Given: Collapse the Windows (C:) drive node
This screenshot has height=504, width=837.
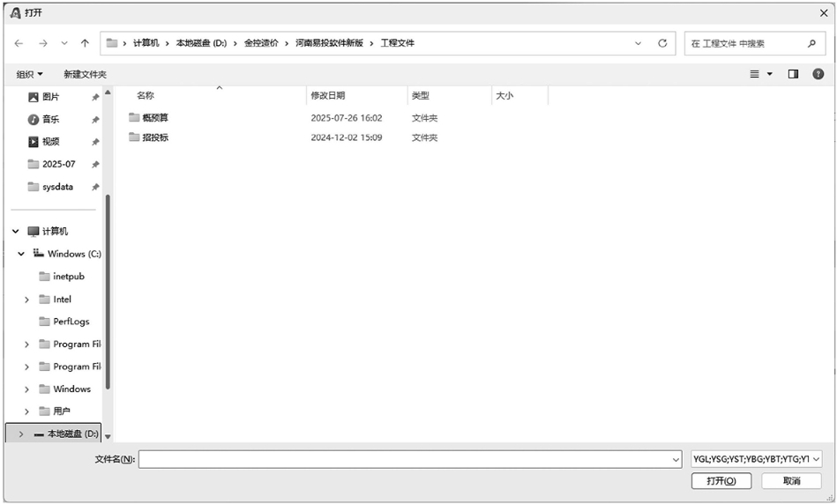Looking at the screenshot, I should (21, 254).
